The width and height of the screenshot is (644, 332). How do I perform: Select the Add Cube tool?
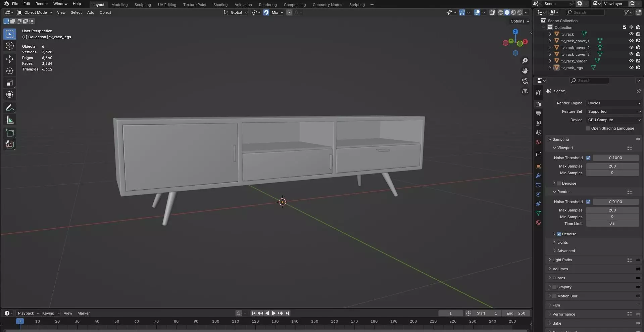(10, 133)
